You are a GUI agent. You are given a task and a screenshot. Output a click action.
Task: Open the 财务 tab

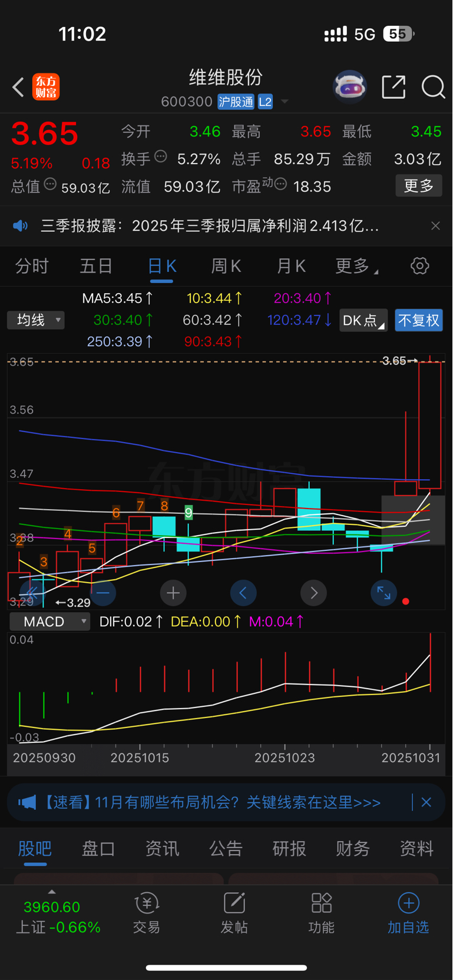(353, 849)
